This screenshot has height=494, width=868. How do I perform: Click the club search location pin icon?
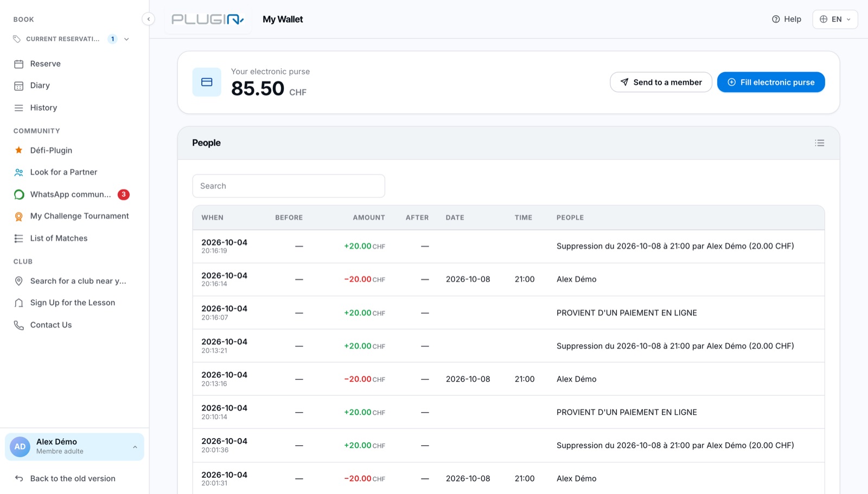[x=19, y=281]
